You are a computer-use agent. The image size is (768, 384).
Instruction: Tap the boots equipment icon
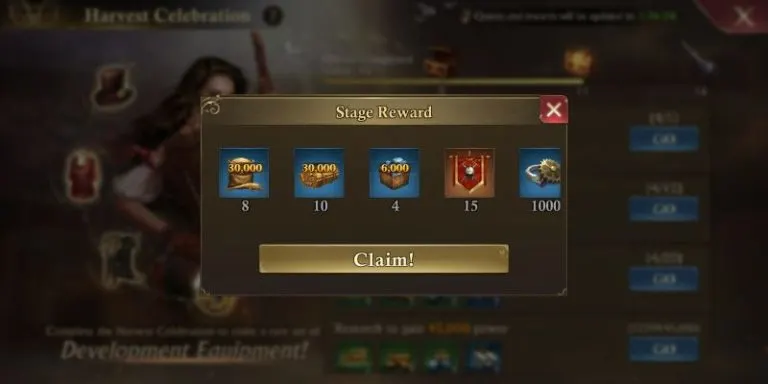click(x=120, y=259)
